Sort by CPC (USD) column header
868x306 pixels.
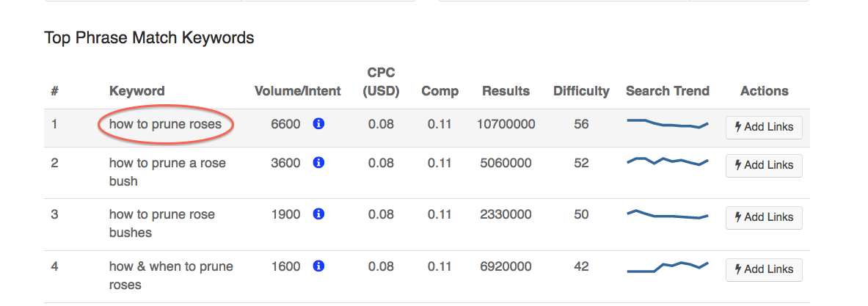point(381,82)
